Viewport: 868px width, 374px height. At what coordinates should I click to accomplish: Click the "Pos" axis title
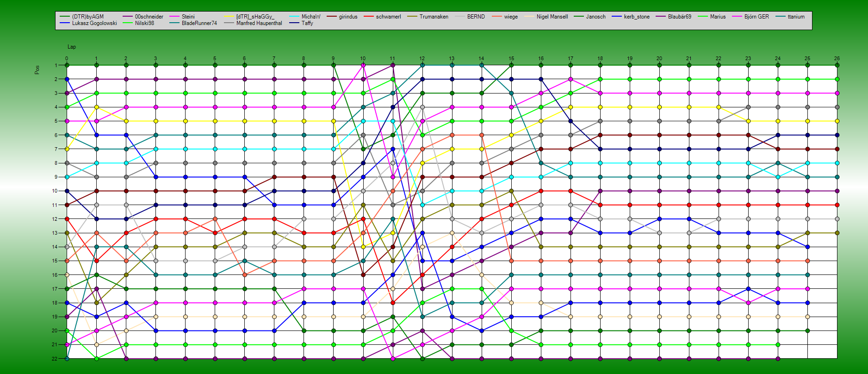(x=37, y=70)
